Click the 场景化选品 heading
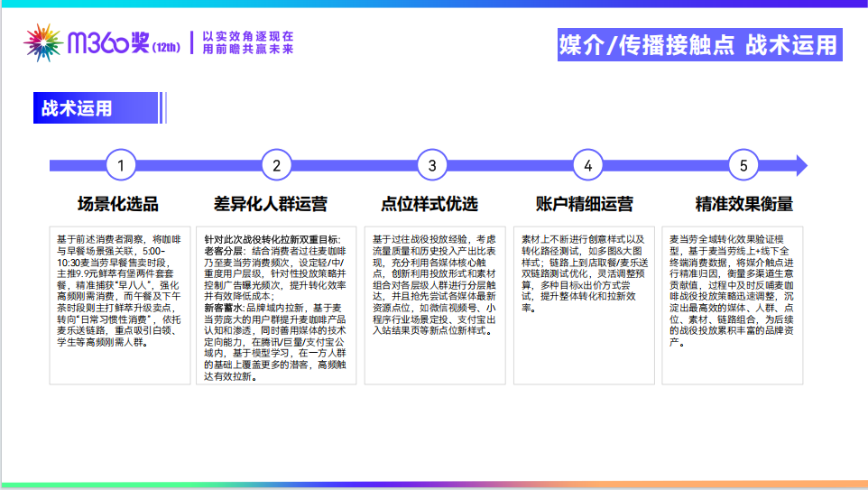The width and height of the screenshot is (868, 490). 118,204
